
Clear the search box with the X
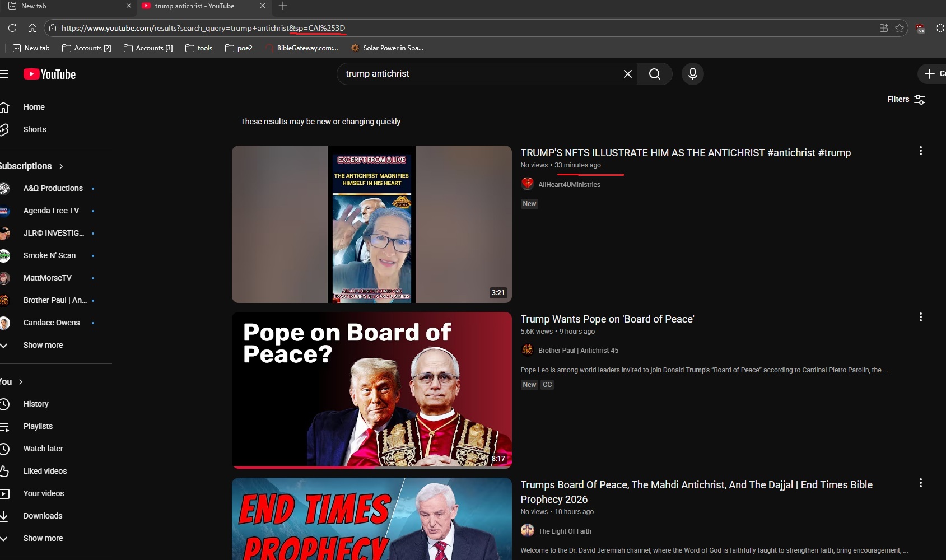click(x=628, y=74)
